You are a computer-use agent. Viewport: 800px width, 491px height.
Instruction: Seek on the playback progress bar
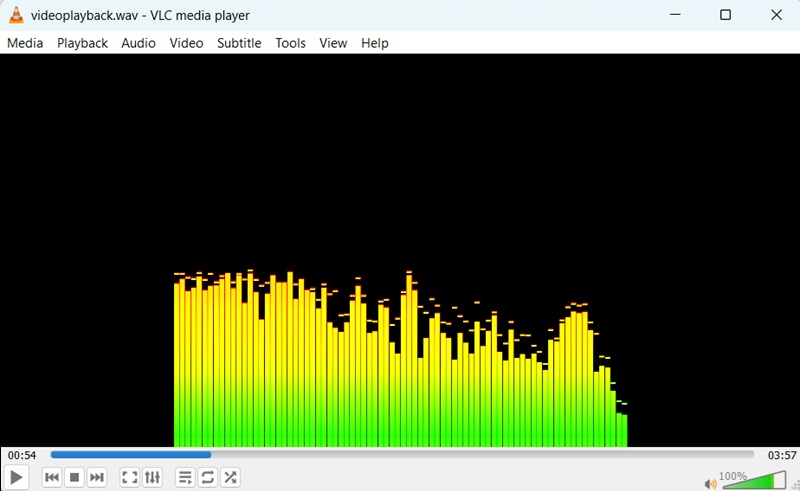click(x=402, y=454)
